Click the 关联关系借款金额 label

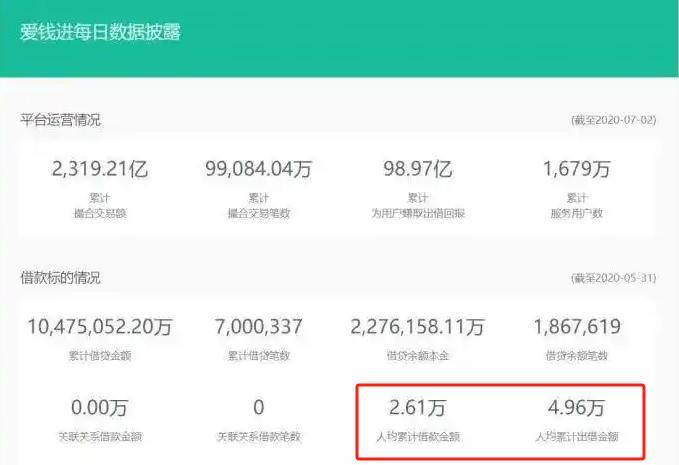[100, 436]
